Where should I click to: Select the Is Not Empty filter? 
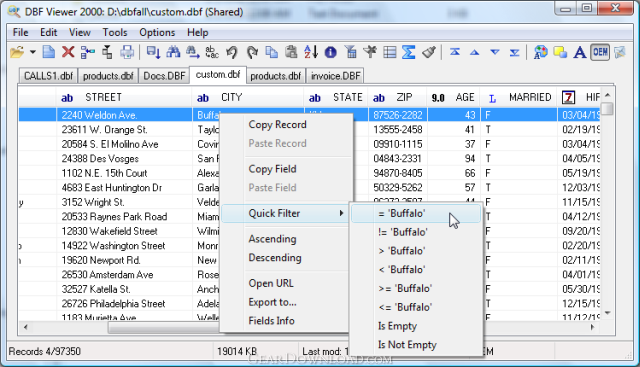click(407, 345)
